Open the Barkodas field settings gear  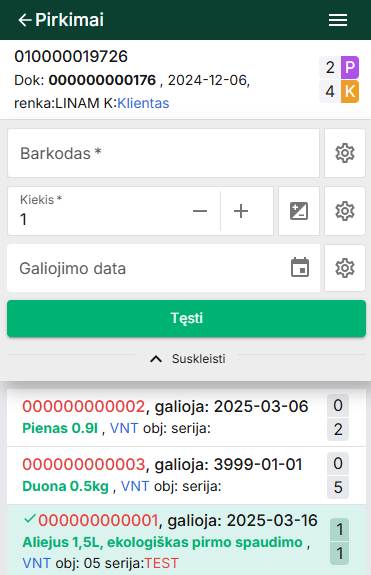coord(345,153)
